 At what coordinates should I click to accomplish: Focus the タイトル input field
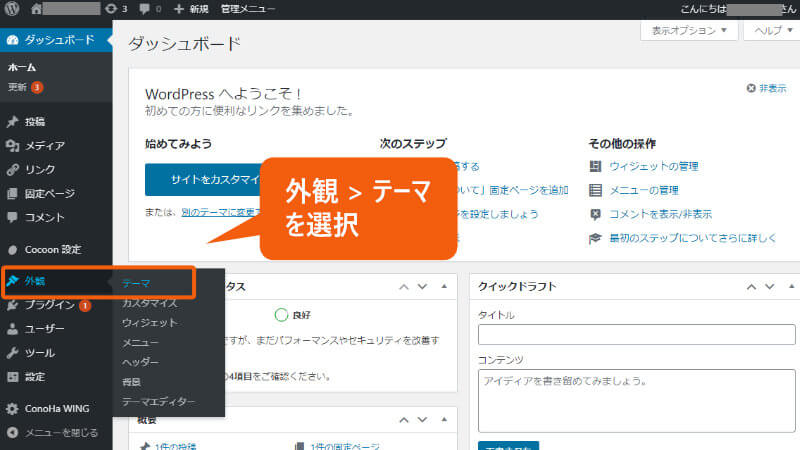637,335
